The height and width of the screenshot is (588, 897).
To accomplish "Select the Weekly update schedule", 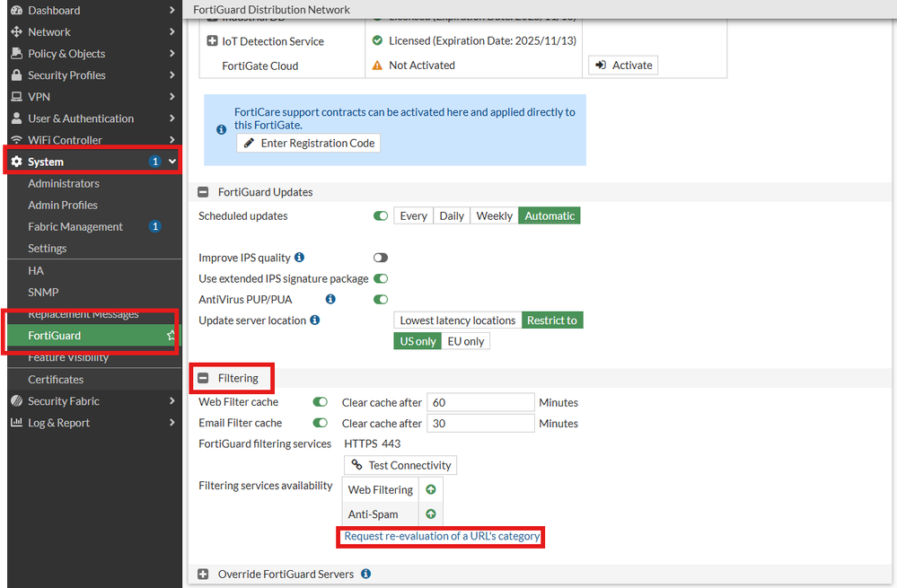I will [x=494, y=215].
